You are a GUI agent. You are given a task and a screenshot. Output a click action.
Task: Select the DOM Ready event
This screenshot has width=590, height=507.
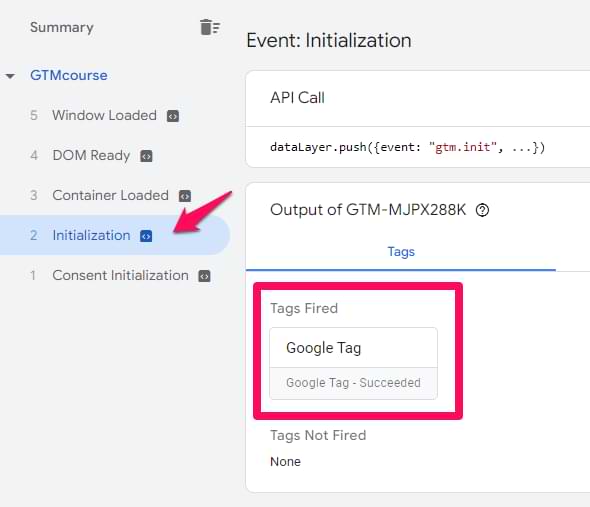91,155
